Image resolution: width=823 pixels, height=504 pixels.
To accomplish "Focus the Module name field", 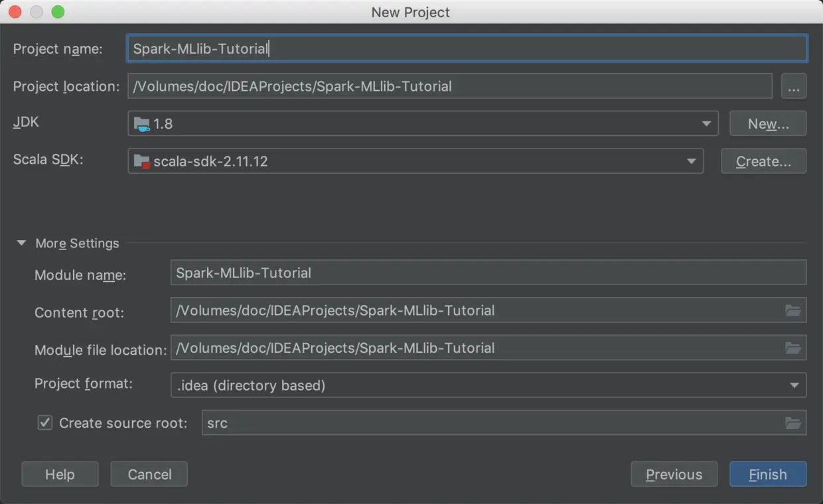I will [x=488, y=273].
